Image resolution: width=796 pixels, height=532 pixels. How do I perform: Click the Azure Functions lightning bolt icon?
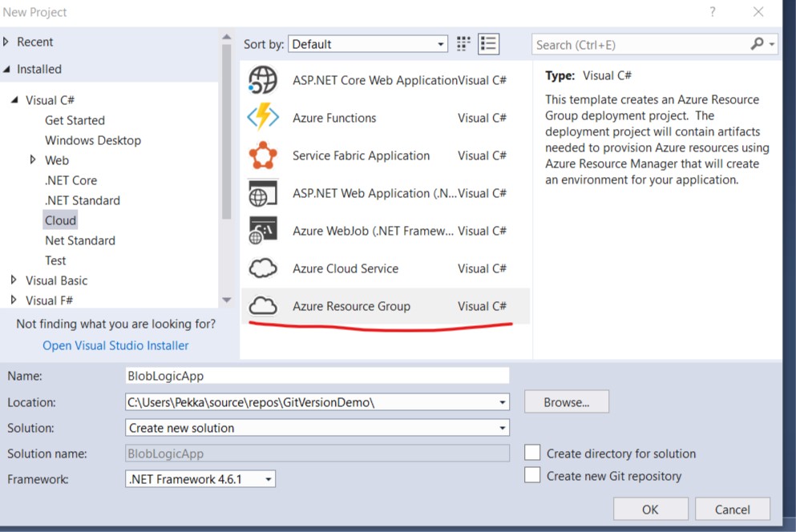262,117
